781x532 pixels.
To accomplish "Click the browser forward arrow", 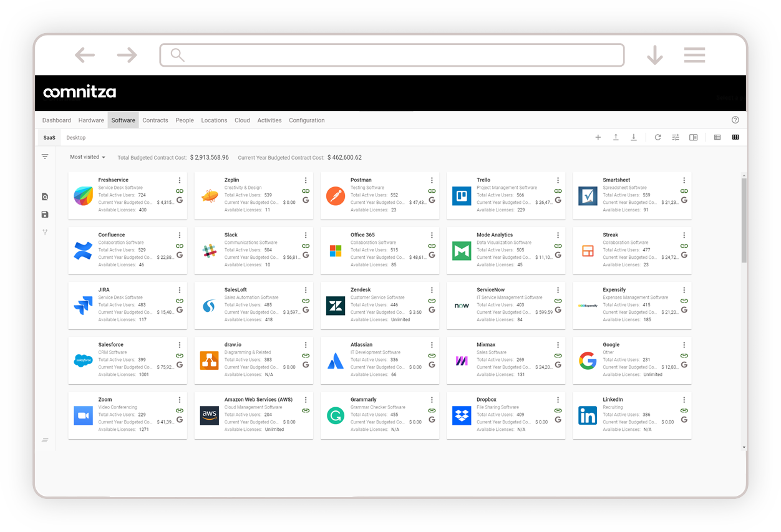I will 127,55.
